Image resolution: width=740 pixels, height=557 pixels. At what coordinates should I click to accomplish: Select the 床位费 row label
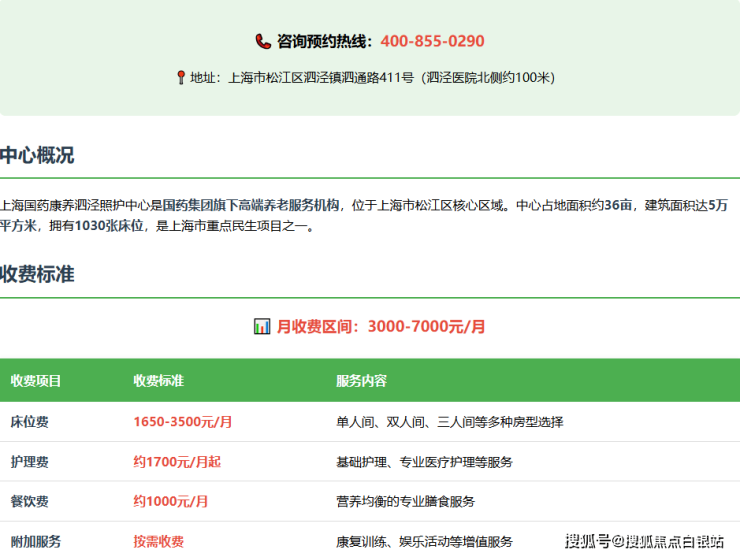[x=29, y=422]
